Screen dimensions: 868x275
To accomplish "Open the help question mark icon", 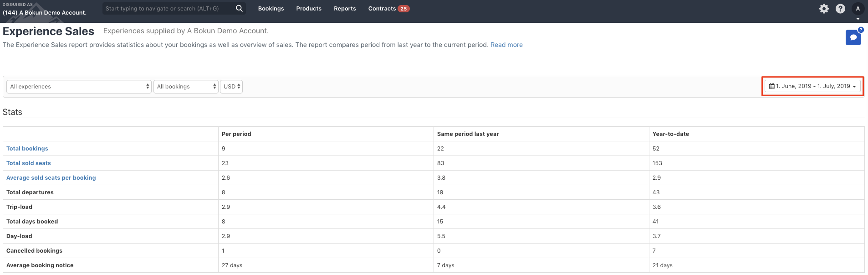I will pyautogui.click(x=840, y=9).
